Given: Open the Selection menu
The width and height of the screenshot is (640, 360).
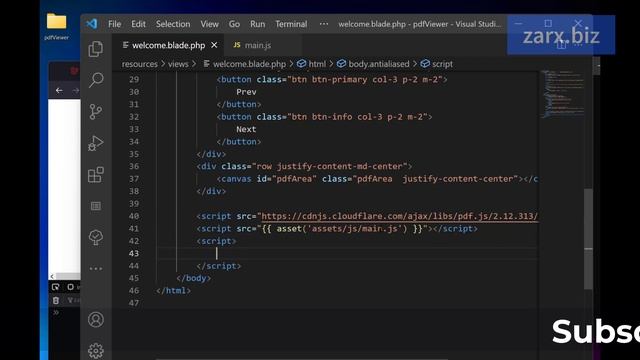Looking at the screenshot, I should click(x=173, y=24).
